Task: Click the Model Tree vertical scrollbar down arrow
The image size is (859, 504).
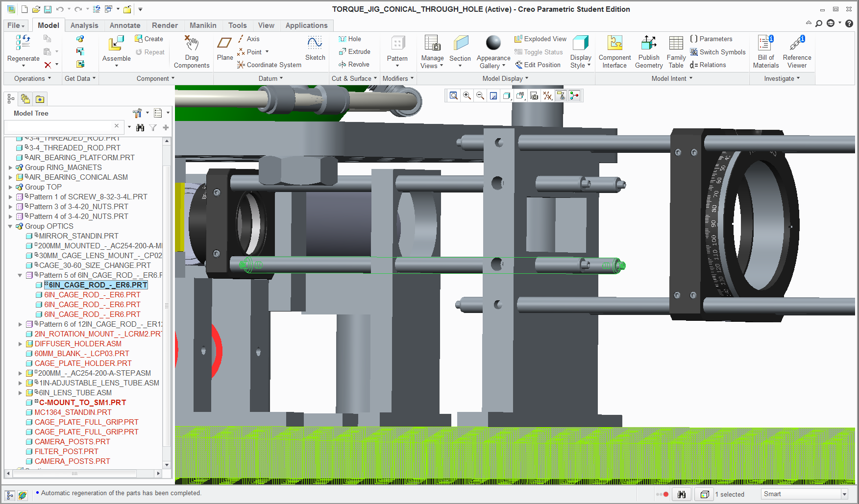Action: (167, 465)
